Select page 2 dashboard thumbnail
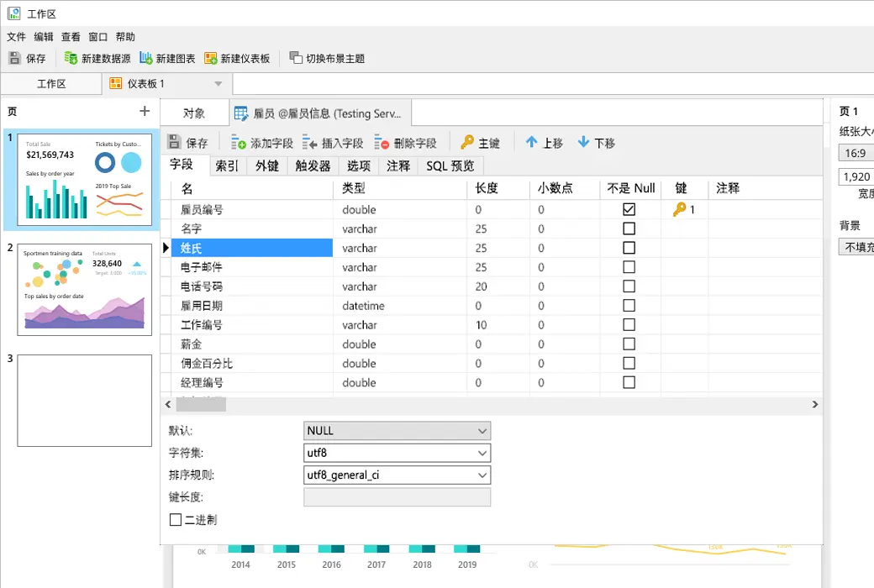Screen dimensions: 874x588 tap(85, 289)
